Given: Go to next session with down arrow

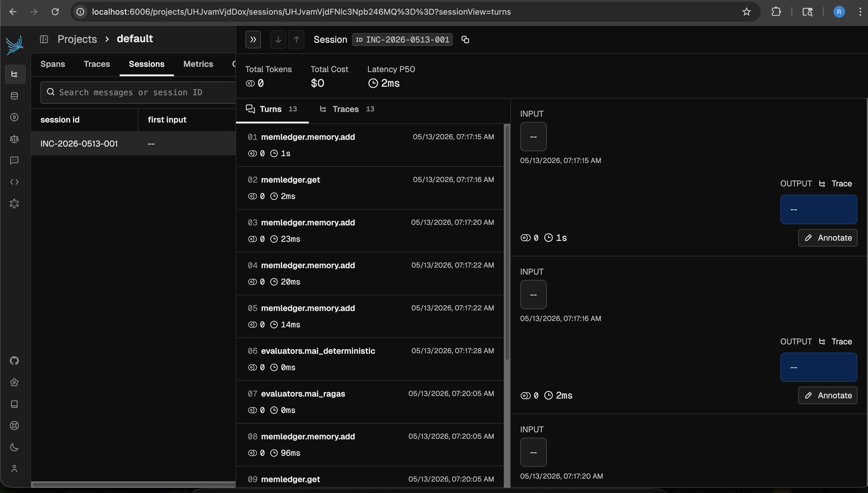Looking at the screenshot, I should pos(278,40).
